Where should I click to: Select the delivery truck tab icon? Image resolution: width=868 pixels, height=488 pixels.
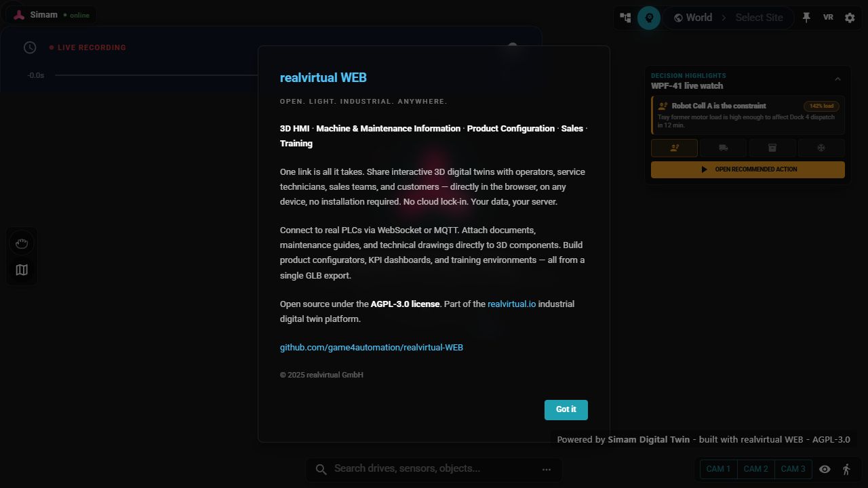pyautogui.click(x=723, y=148)
